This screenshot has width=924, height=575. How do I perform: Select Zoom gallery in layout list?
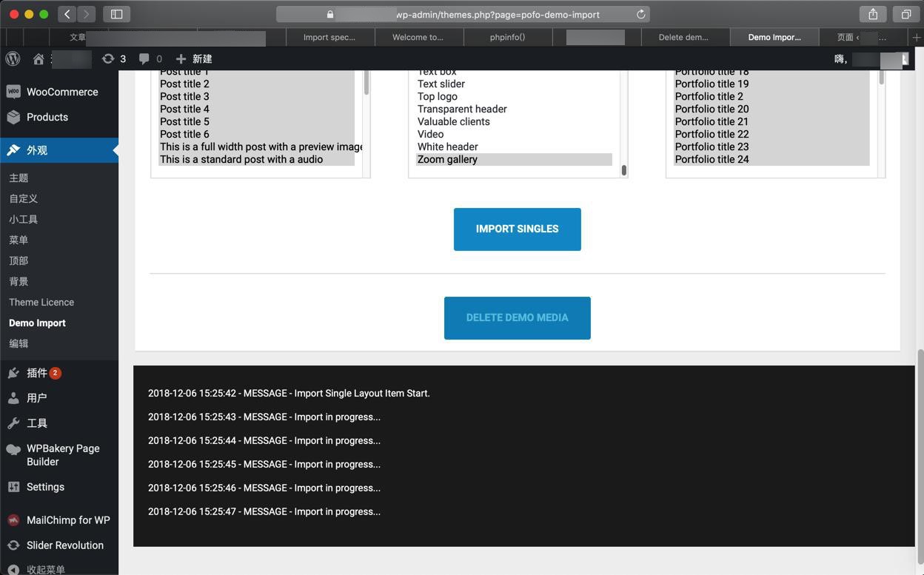[514, 159]
